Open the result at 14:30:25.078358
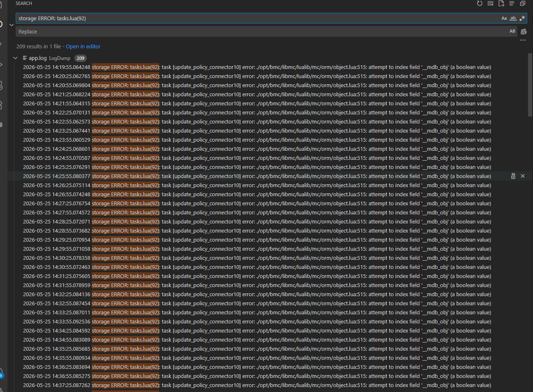 (x=257, y=258)
